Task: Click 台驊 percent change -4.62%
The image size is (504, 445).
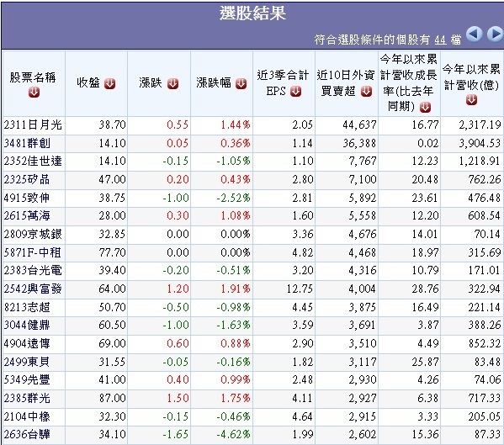Action: tap(233, 434)
